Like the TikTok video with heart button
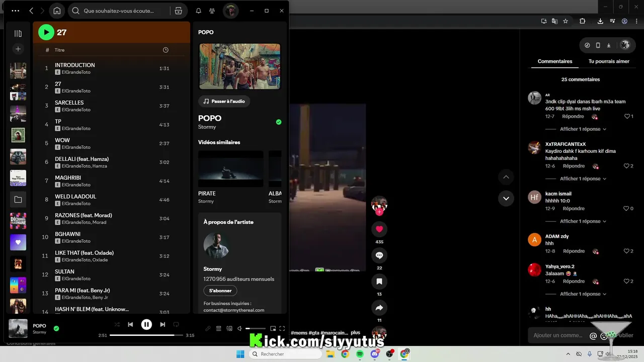The width and height of the screenshot is (644, 362). [379, 229]
